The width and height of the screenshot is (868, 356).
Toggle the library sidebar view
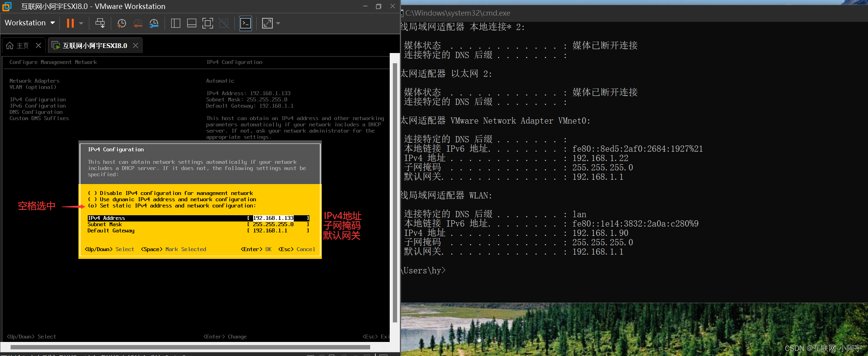click(x=176, y=23)
